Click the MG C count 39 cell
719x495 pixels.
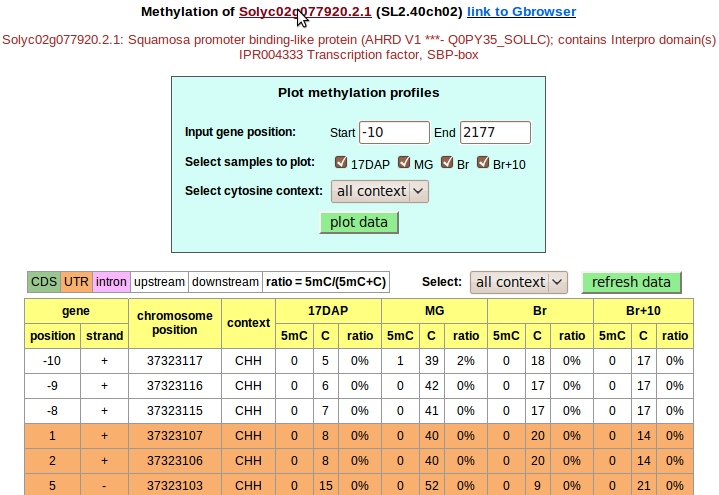pos(431,361)
